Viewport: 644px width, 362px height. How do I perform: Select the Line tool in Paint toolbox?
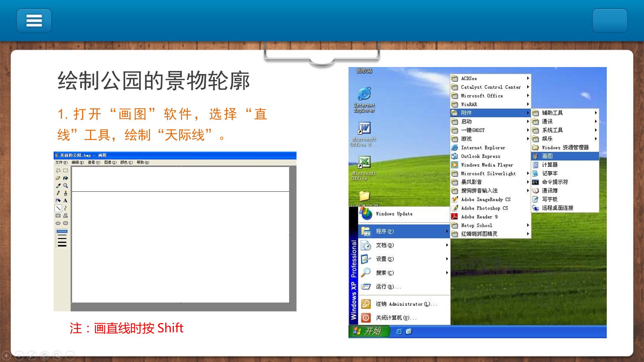pos(58,208)
